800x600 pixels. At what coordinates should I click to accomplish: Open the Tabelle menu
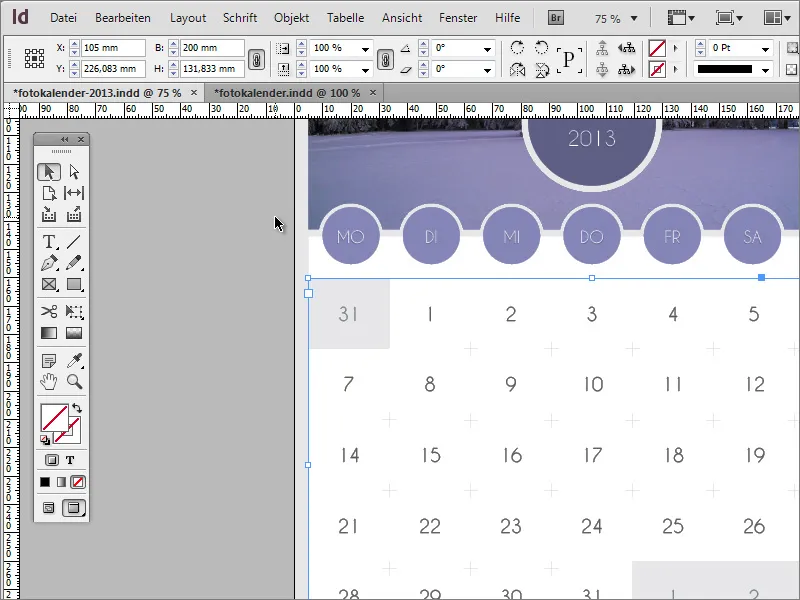pyautogui.click(x=345, y=18)
